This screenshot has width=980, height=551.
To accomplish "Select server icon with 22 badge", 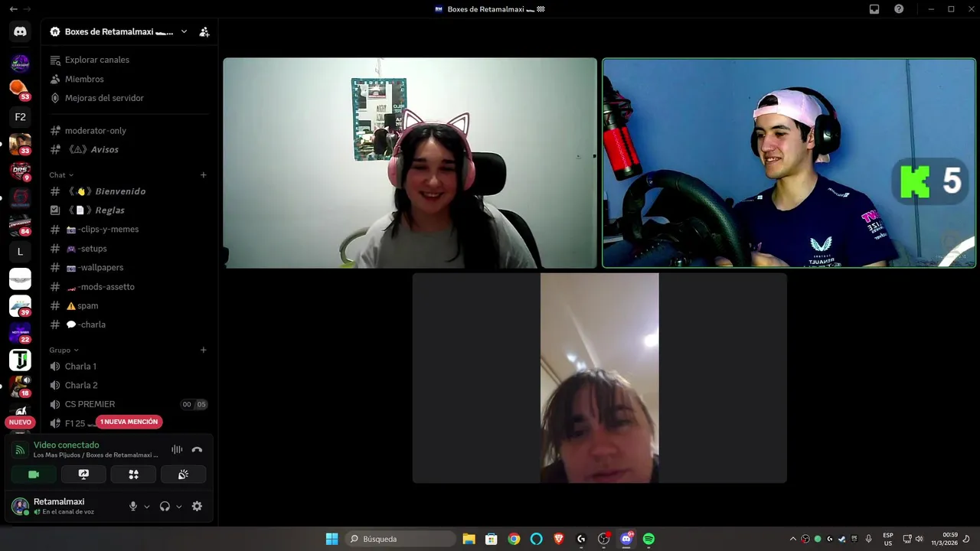I will [20, 332].
